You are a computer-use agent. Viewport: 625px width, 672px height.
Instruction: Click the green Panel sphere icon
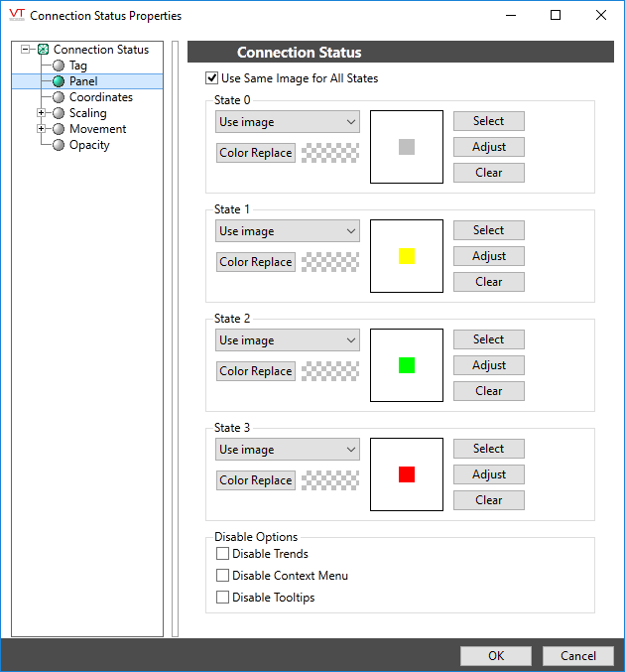point(59,81)
